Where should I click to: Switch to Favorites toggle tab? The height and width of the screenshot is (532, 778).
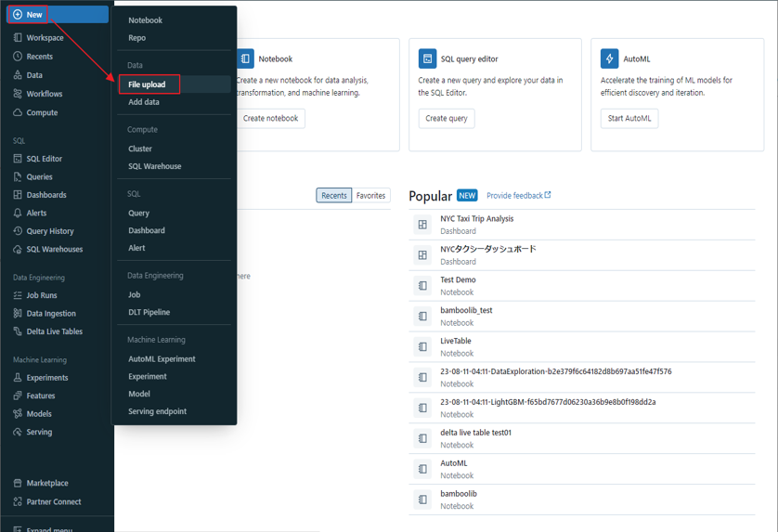click(370, 196)
